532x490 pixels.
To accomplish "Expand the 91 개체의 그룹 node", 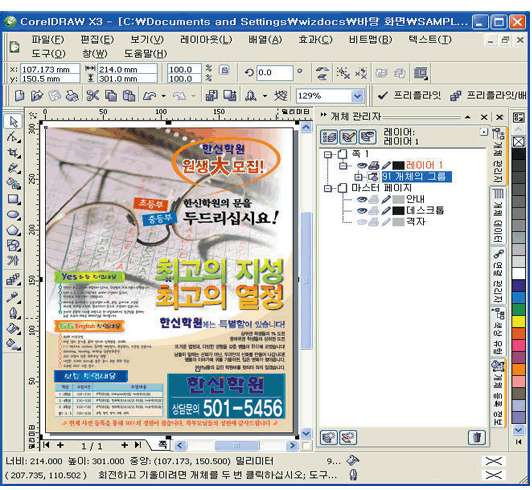I will [358, 177].
